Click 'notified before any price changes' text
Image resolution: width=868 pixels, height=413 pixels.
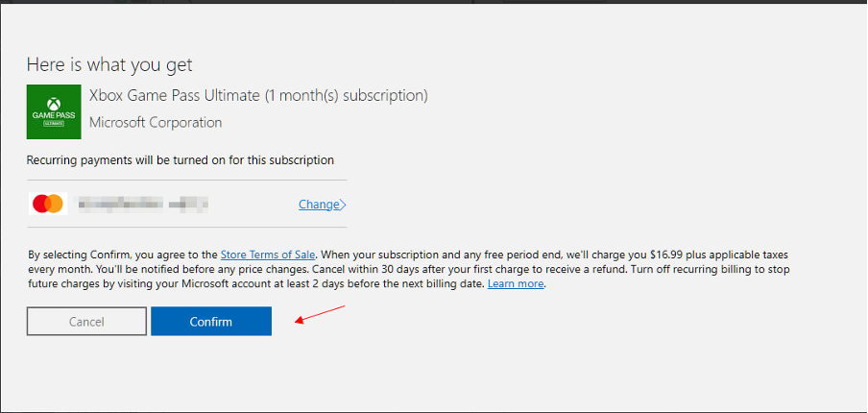(x=176, y=270)
